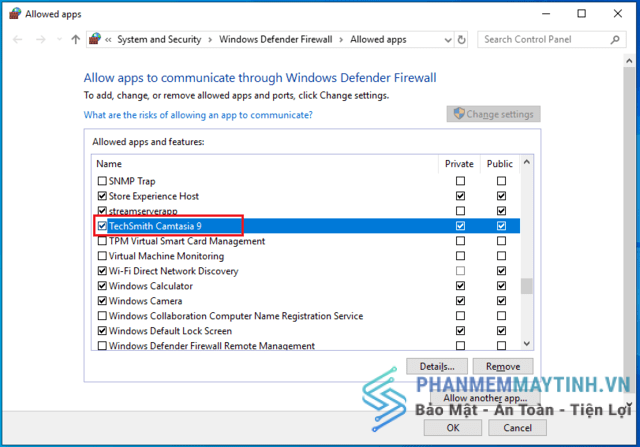The image size is (640, 447).
Task: Click the firewall icon in address bar
Action: [95, 39]
